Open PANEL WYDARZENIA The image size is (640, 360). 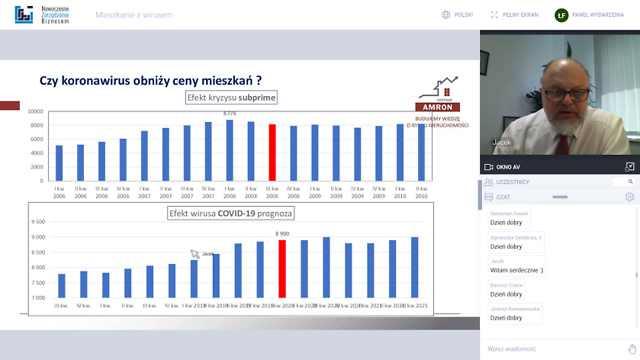(x=598, y=15)
